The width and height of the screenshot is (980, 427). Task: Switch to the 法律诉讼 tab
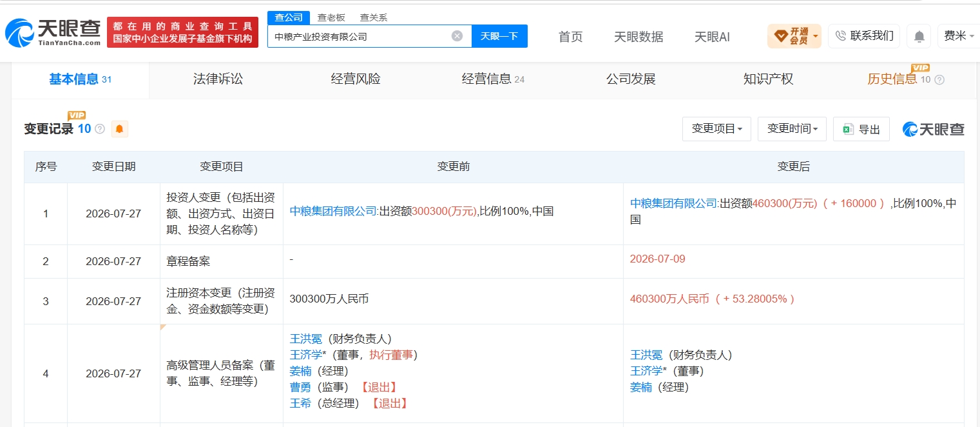[218, 79]
